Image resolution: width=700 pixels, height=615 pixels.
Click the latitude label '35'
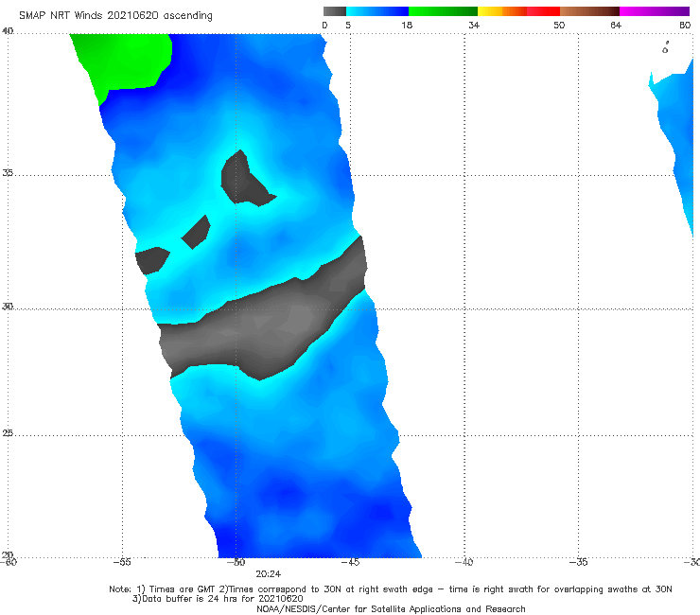[x=8, y=172]
